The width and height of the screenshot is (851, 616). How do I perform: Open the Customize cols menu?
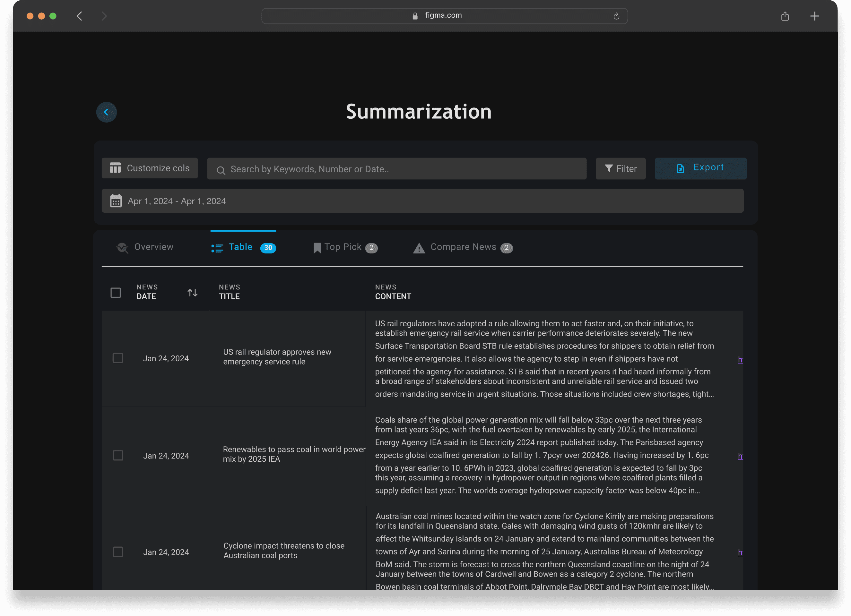click(150, 168)
